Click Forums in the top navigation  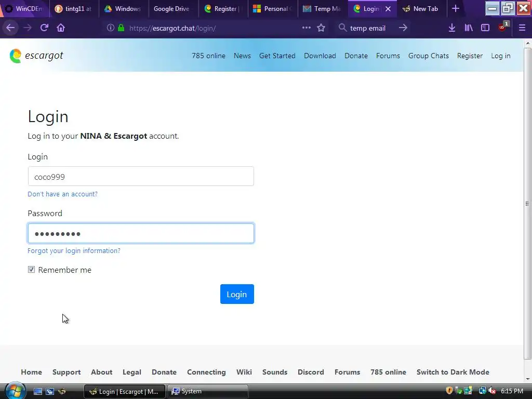pos(388,56)
